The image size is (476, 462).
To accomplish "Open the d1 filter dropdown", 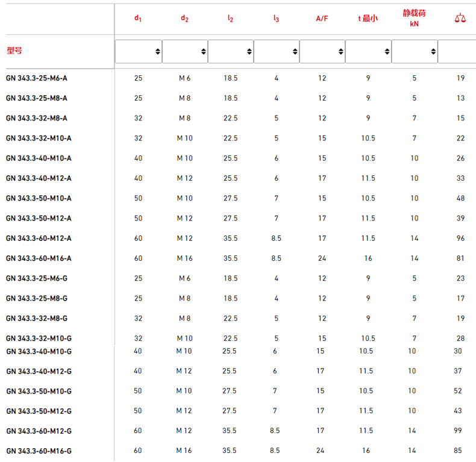I will [x=139, y=51].
